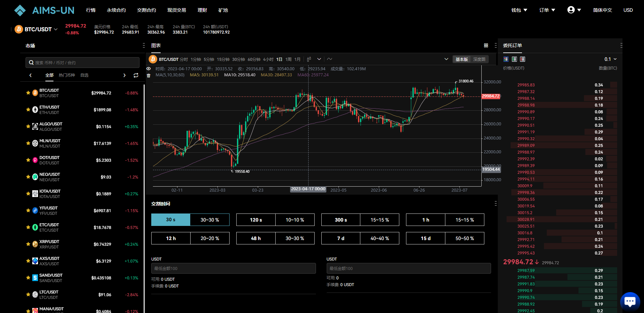Open the 永续合约 menu item
The image size is (644, 313).
coord(116,10)
